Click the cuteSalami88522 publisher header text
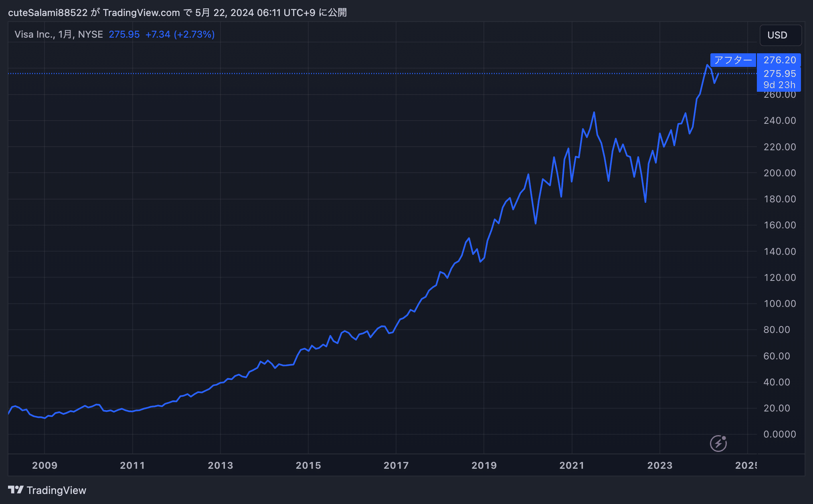The width and height of the screenshot is (813, 504). point(48,13)
